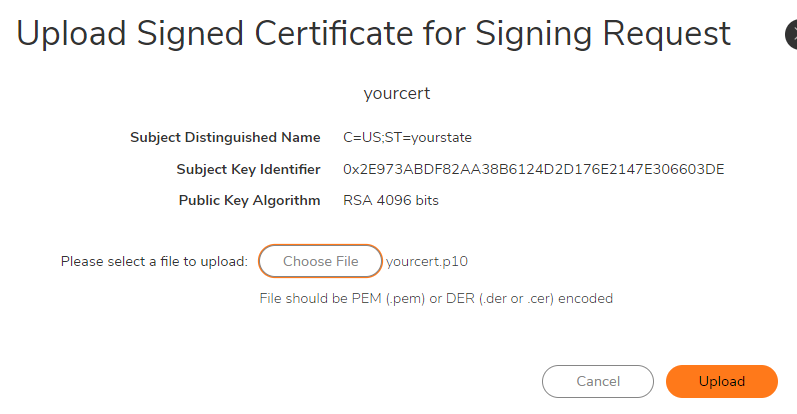The height and width of the screenshot is (414, 797).
Task: Click the 'Please select a file to upload' label
Action: click(154, 262)
